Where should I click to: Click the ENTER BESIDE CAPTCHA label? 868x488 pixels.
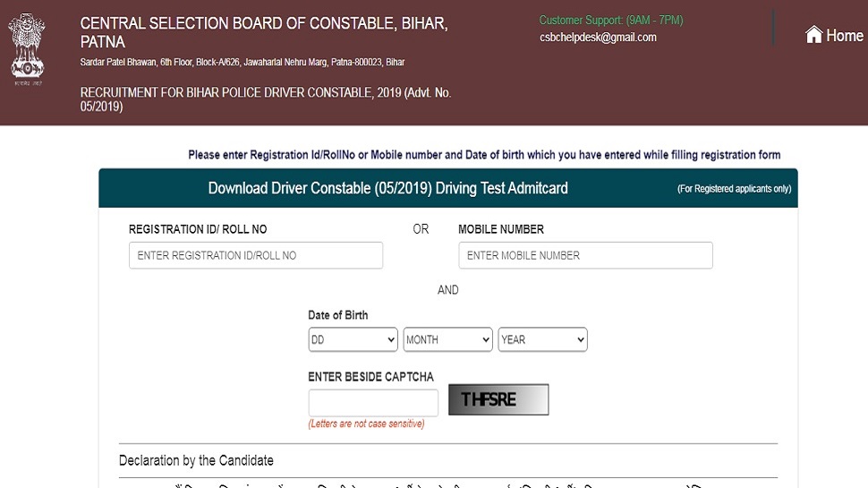370,377
